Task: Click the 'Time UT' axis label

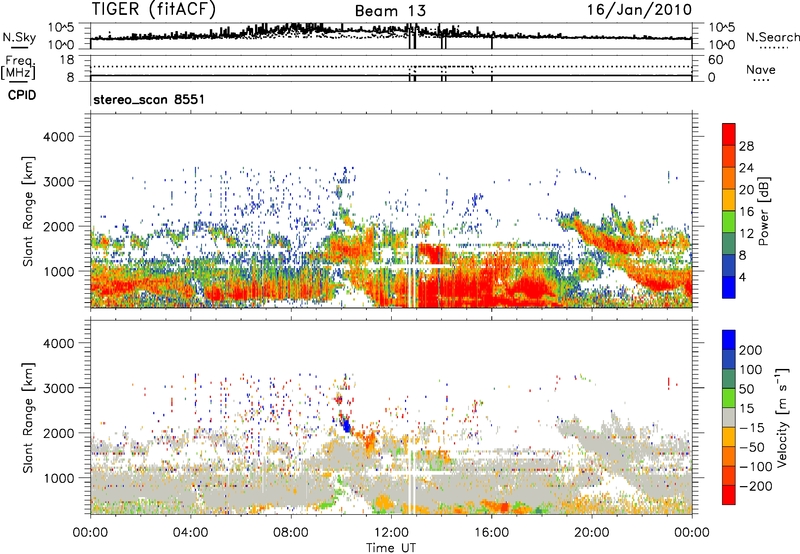Action: pos(391,548)
